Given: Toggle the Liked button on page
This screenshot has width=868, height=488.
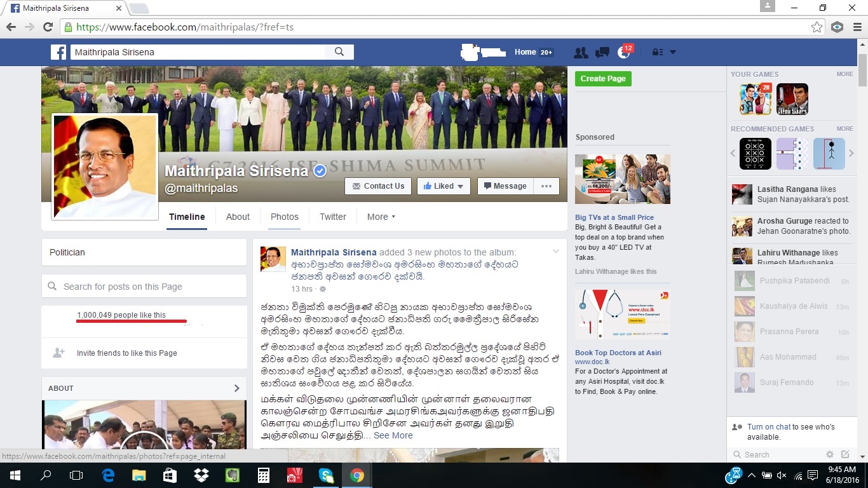Looking at the screenshot, I should coord(444,186).
